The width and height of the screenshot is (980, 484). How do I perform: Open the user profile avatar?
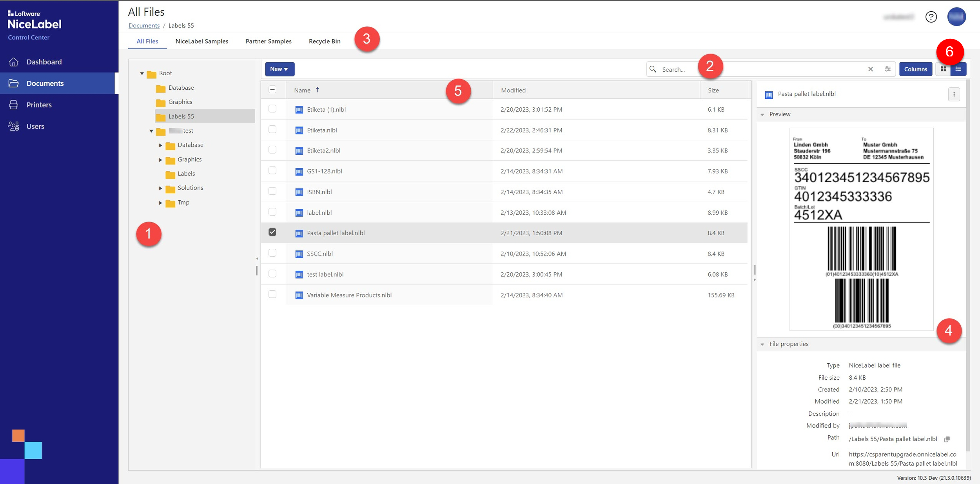pyautogui.click(x=956, y=17)
